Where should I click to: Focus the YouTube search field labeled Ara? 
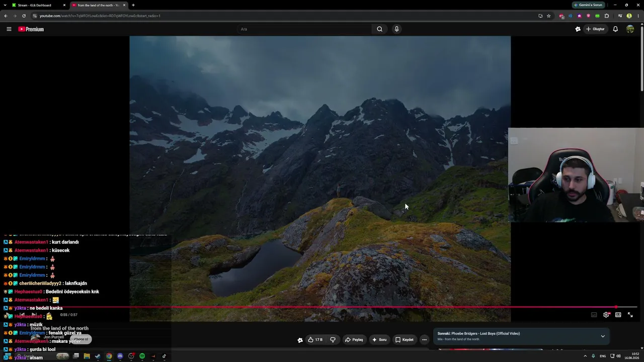[x=304, y=29]
